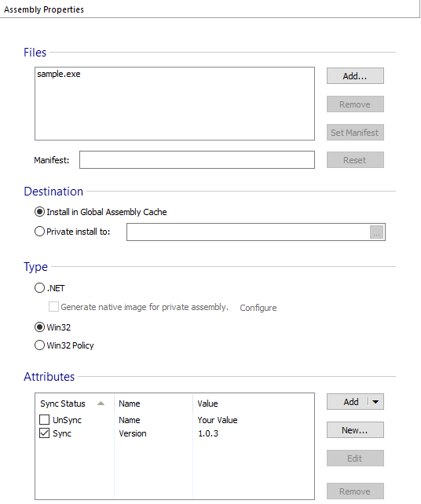Click the Manifest text field

coord(197,159)
